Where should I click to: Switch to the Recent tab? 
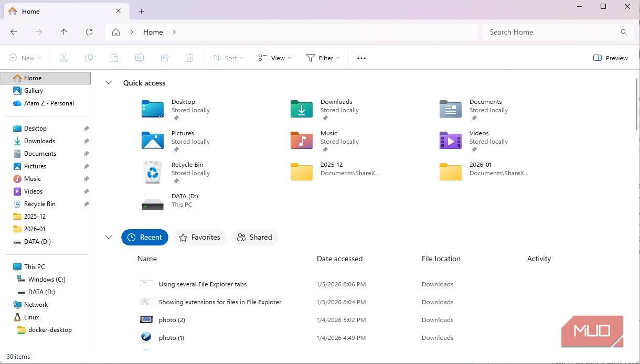145,238
